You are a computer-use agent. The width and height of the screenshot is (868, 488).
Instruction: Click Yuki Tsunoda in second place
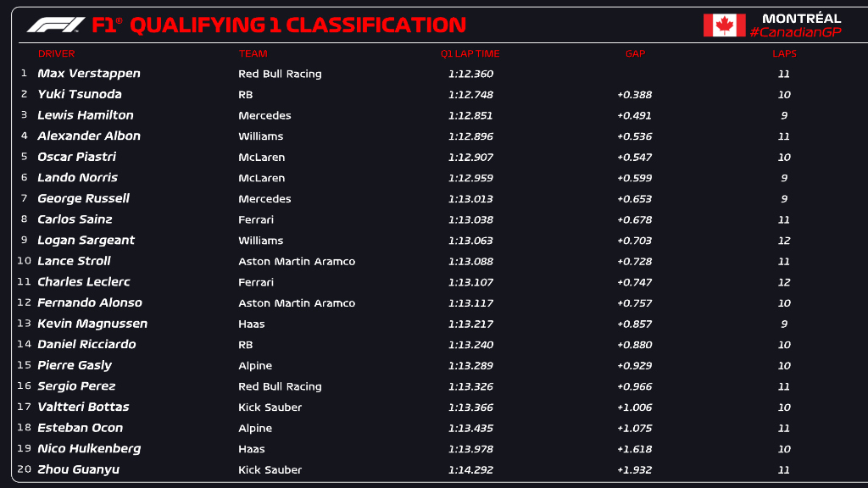(x=79, y=94)
